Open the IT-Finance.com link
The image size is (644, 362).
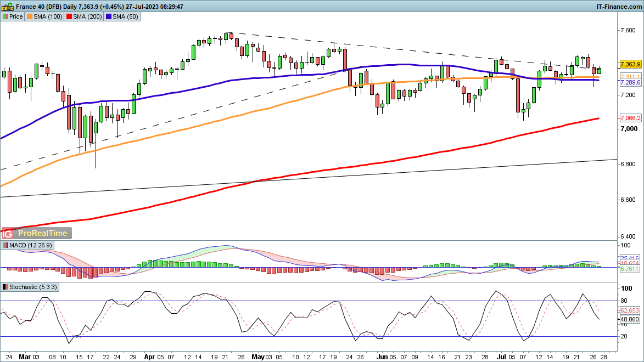619,7
